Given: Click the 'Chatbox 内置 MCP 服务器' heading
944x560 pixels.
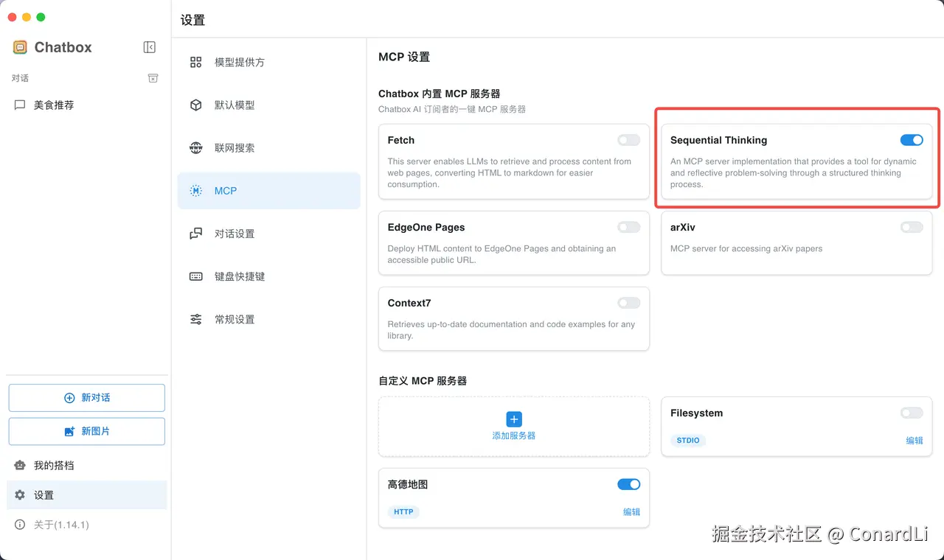Looking at the screenshot, I should (x=440, y=94).
